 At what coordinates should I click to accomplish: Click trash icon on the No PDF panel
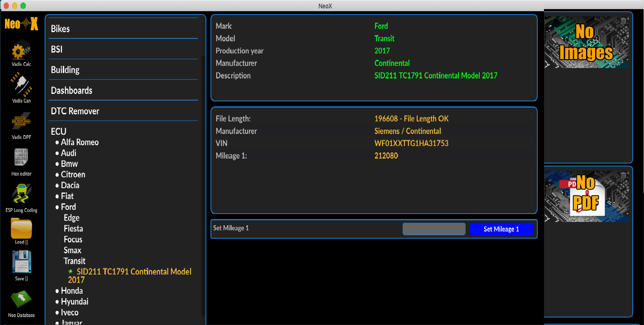coord(623,175)
